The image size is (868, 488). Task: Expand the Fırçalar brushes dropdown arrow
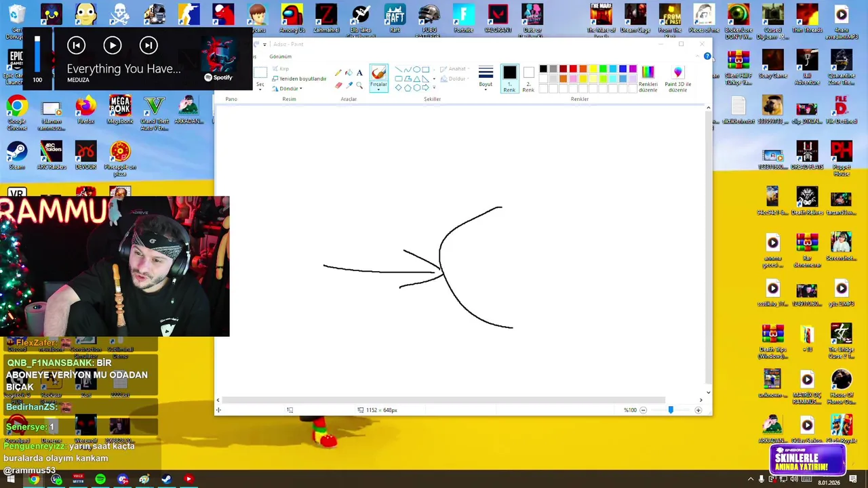[x=378, y=89]
